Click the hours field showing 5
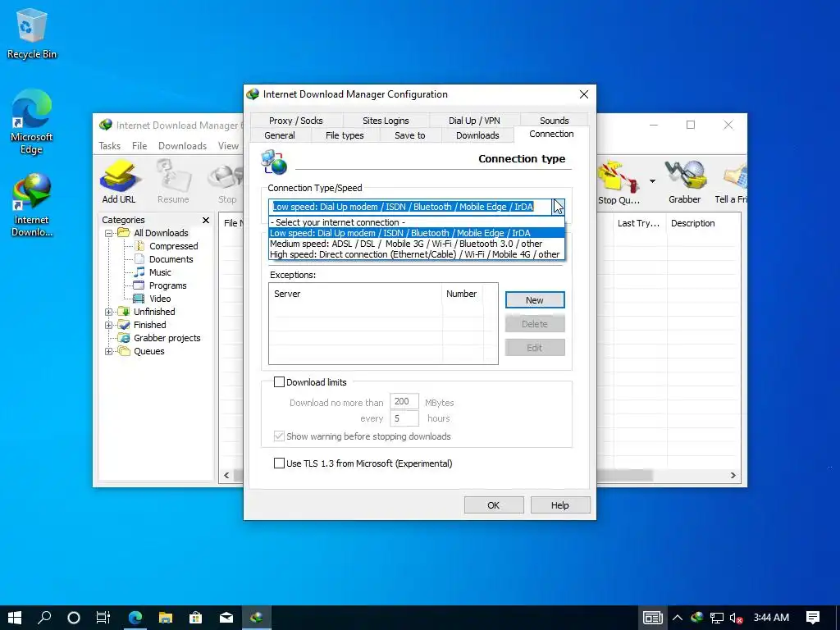The width and height of the screenshot is (840, 630). (404, 418)
